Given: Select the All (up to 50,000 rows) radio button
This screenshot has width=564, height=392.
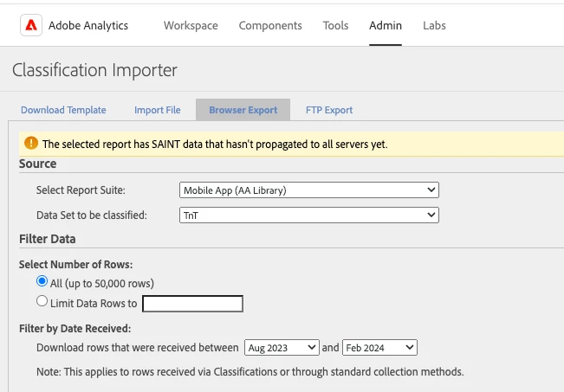Looking at the screenshot, I should (42, 281).
